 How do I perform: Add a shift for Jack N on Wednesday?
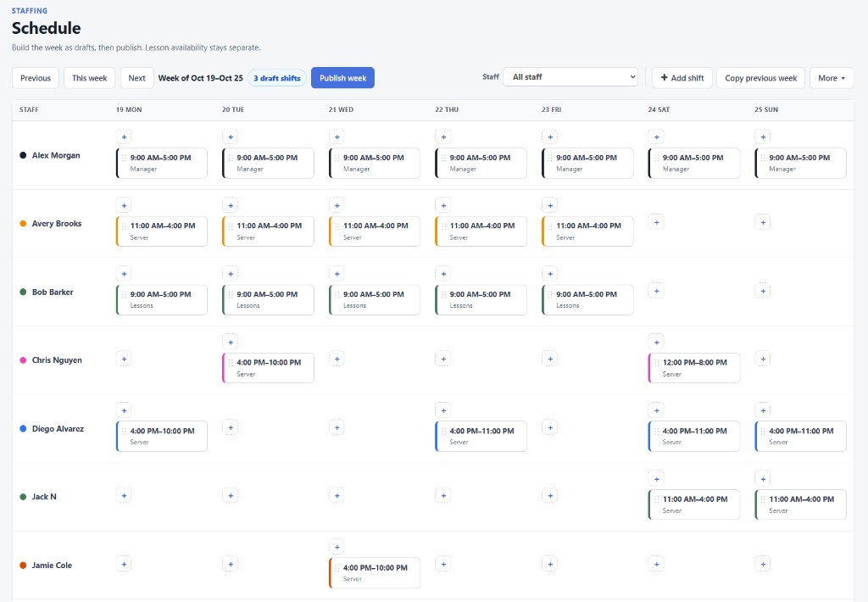(x=337, y=496)
